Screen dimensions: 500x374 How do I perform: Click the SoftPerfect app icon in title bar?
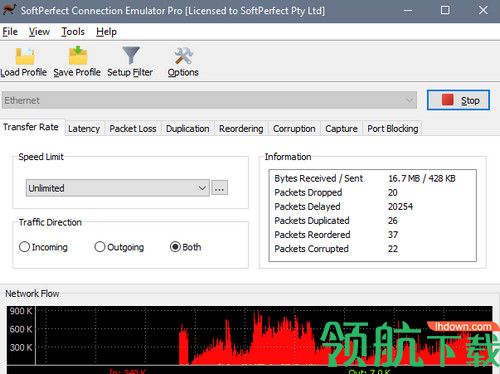click(9, 10)
